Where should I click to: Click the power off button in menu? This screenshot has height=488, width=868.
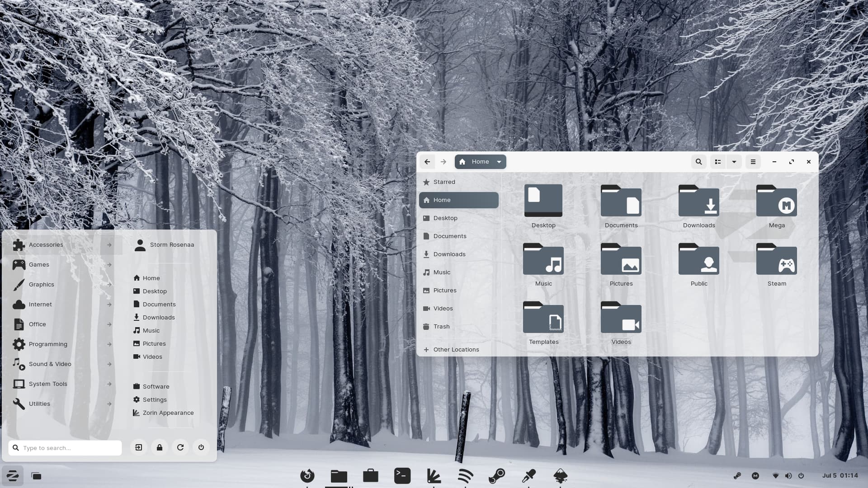coord(201,447)
